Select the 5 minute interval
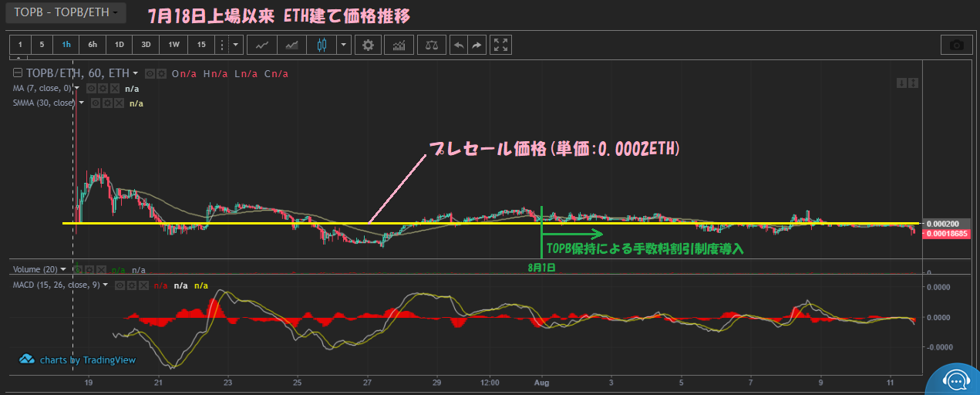 point(42,45)
